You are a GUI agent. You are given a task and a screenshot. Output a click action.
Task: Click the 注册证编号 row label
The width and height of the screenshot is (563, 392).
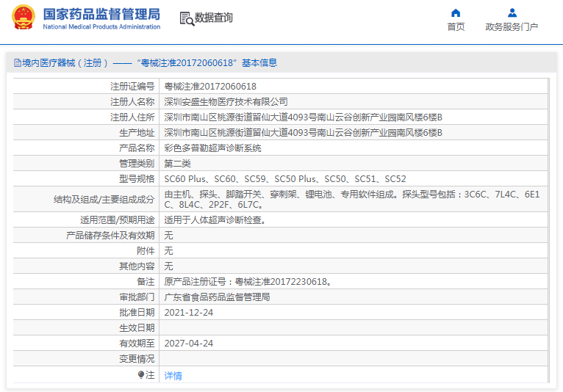pos(132,87)
